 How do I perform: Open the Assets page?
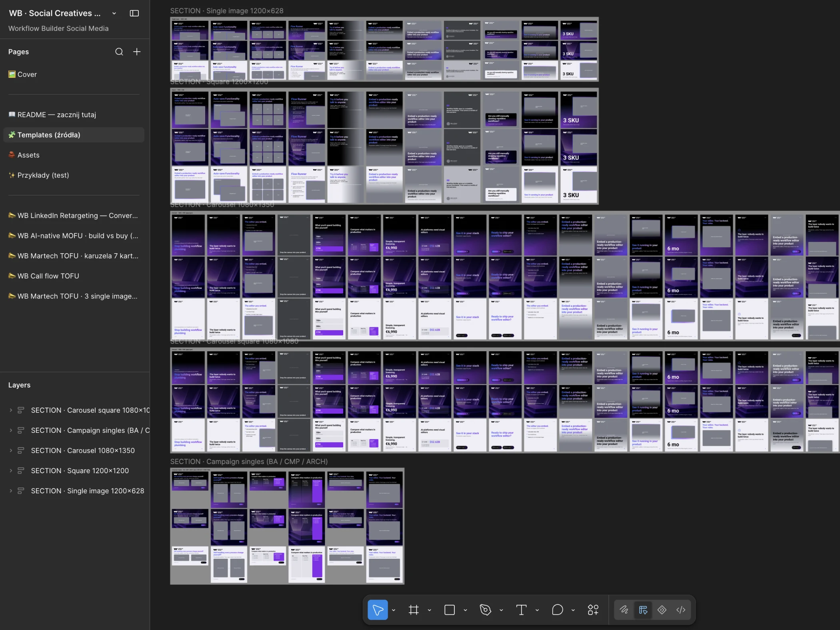click(x=74, y=155)
